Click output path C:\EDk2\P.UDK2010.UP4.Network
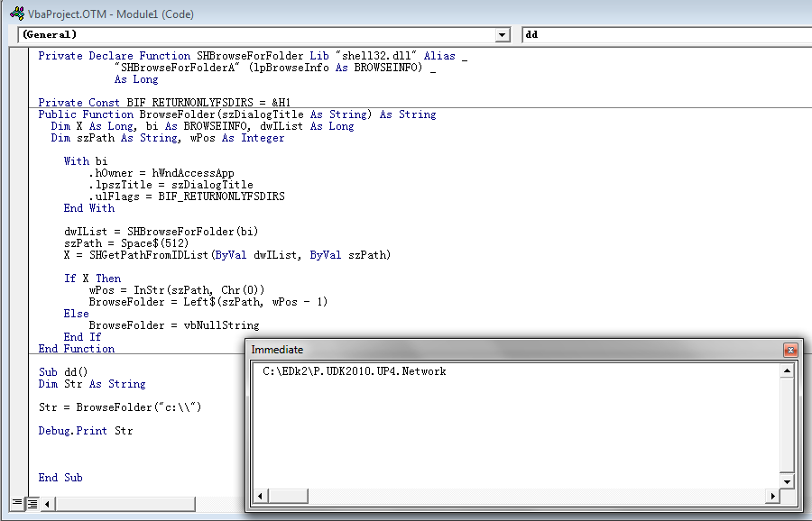 tap(355, 371)
